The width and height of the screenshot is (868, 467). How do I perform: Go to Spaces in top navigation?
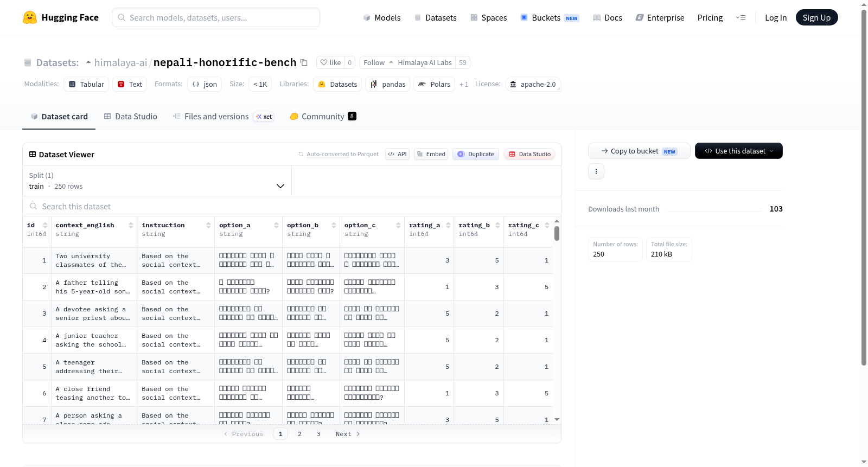coord(488,17)
